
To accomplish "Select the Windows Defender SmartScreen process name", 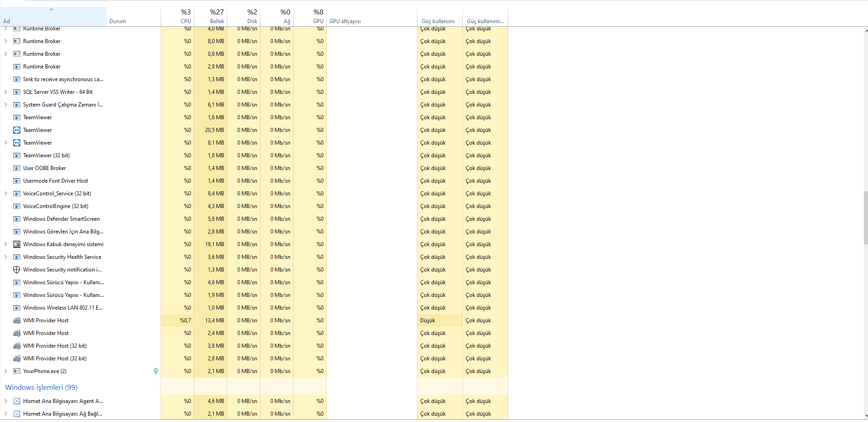I will (x=61, y=219).
